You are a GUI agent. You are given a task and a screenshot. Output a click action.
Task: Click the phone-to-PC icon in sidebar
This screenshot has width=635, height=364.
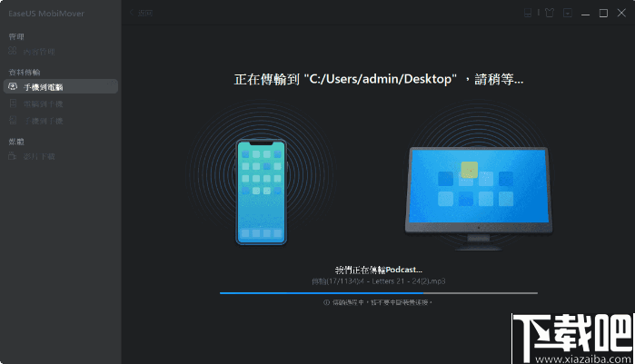tap(13, 86)
